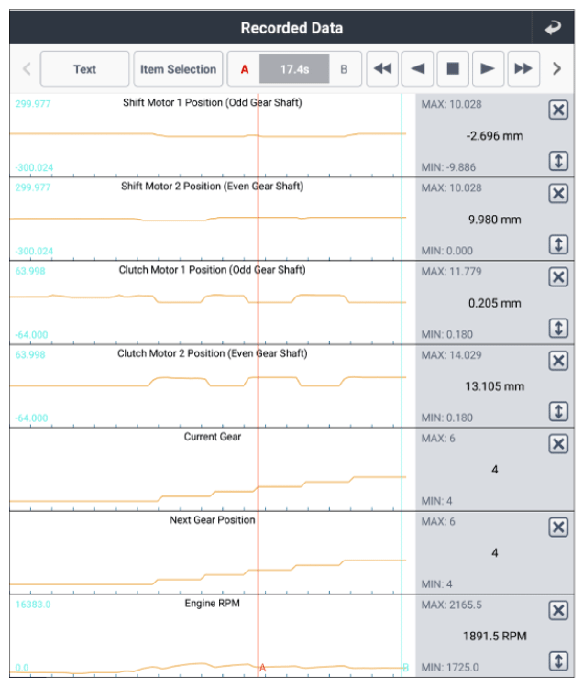Open the Item Selection button

click(178, 69)
